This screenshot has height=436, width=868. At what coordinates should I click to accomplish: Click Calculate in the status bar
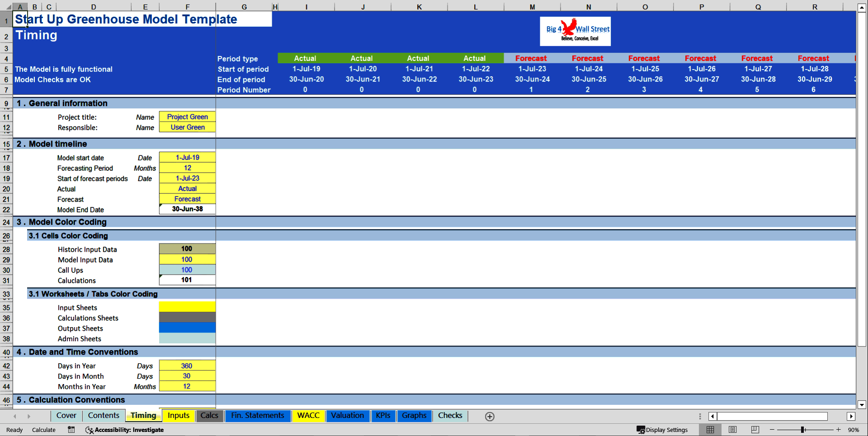pos(43,430)
